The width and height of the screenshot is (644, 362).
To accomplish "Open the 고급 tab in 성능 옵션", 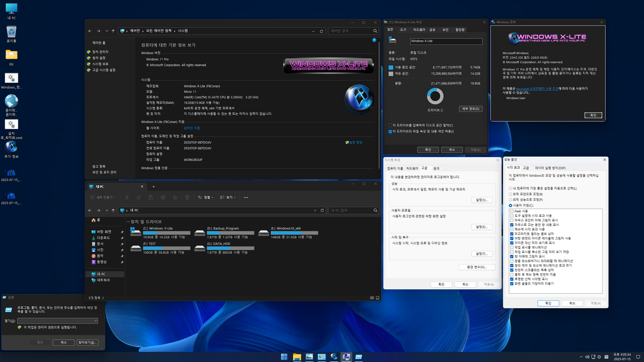I will coord(526,168).
